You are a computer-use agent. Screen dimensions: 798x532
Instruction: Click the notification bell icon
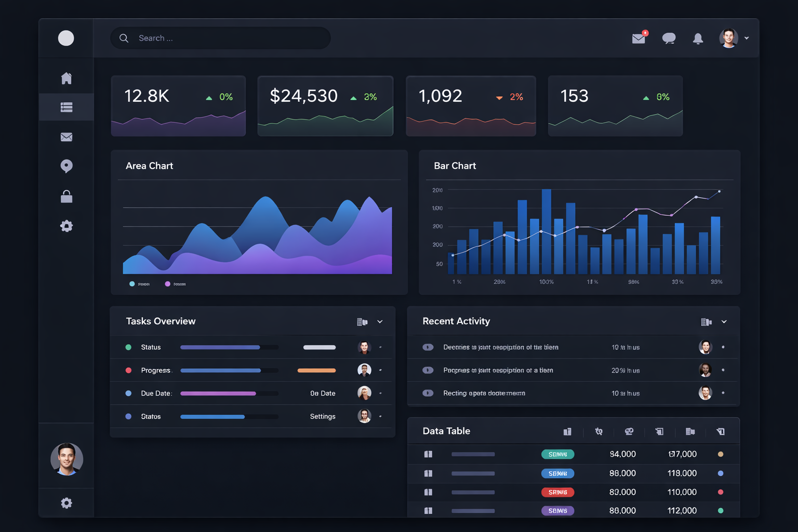tap(698, 38)
